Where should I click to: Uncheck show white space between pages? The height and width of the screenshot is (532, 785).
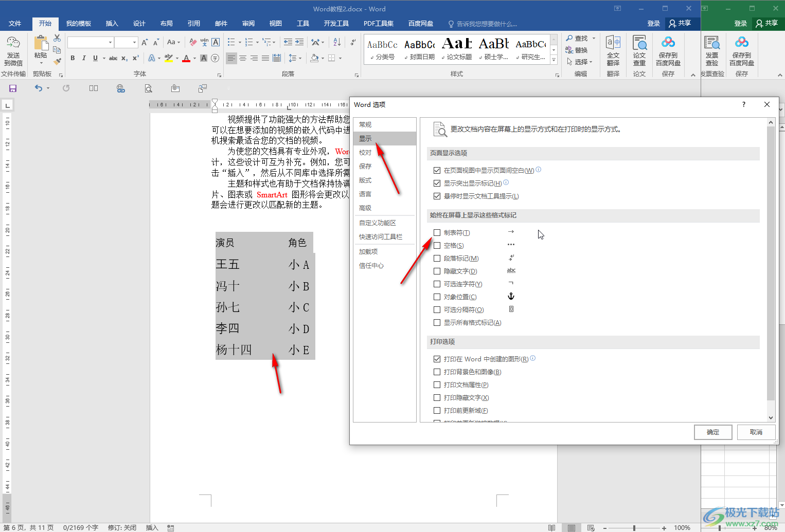(x=437, y=170)
